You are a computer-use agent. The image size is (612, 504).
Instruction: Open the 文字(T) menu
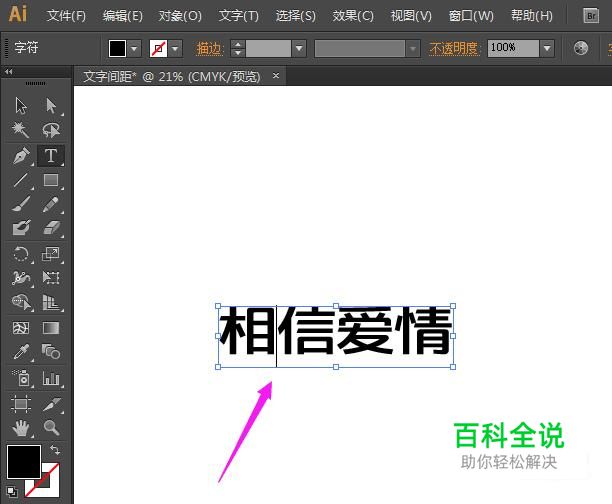[238, 16]
